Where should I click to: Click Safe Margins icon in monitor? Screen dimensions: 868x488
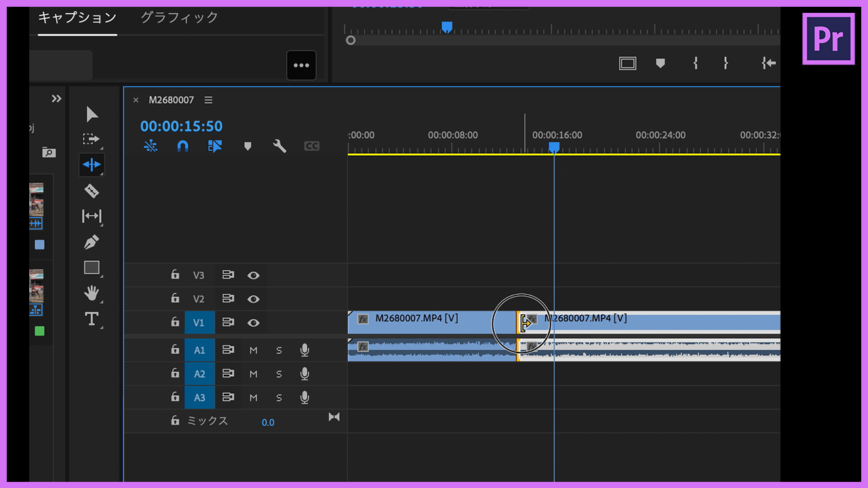pos(628,63)
